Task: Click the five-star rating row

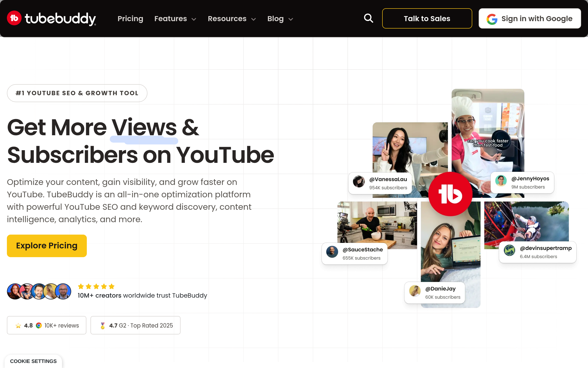Action: [96, 287]
